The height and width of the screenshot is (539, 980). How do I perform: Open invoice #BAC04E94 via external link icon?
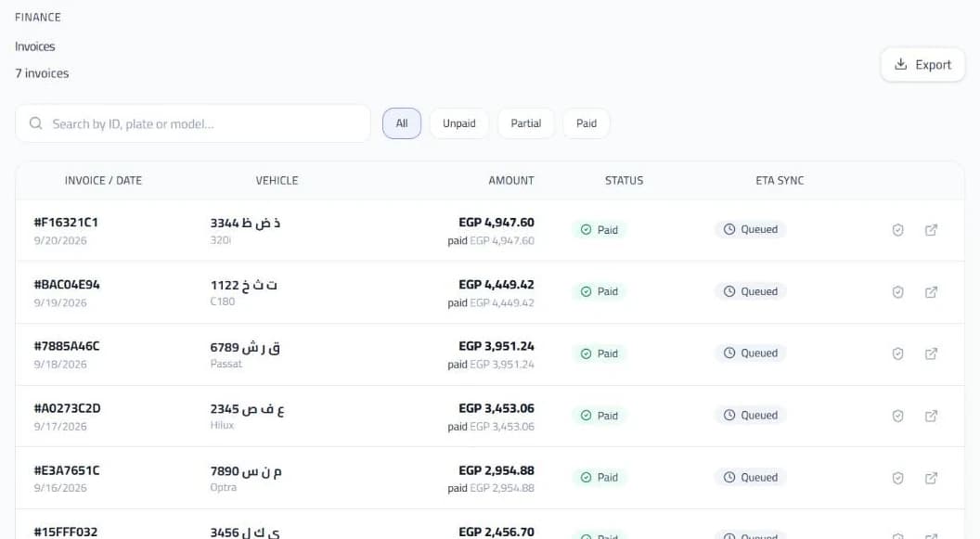pyautogui.click(x=931, y=291)
